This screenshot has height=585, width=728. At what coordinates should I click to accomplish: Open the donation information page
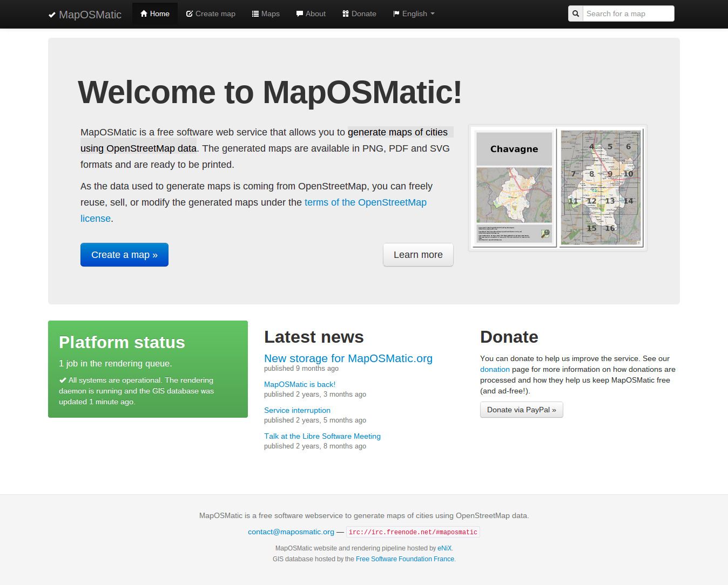click(494, 369)
